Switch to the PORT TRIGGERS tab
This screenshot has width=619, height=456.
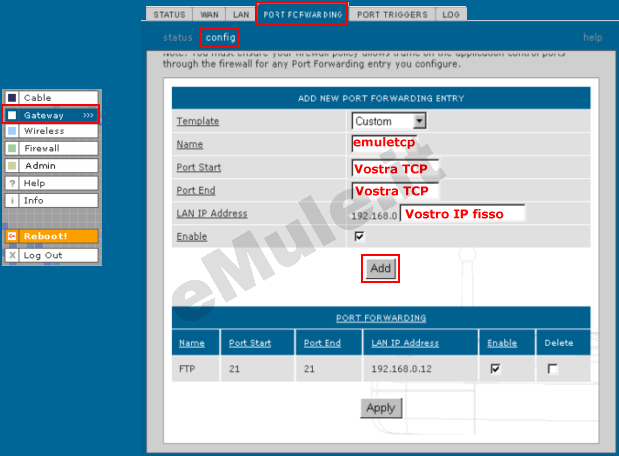[x=392, y=15]
